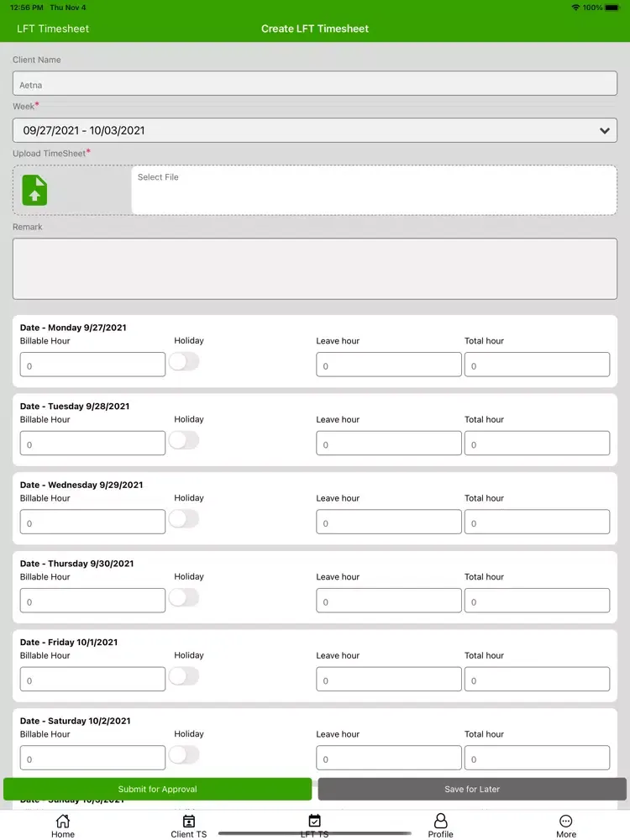
Task: Tap the green upload file icon
Action: tap(34, 190)
